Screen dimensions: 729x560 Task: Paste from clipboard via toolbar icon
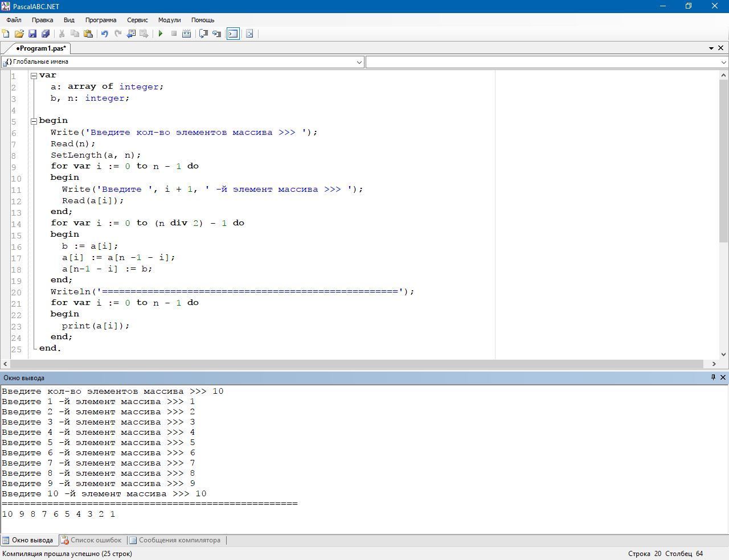pyautogui.click(x=88, y=34)
